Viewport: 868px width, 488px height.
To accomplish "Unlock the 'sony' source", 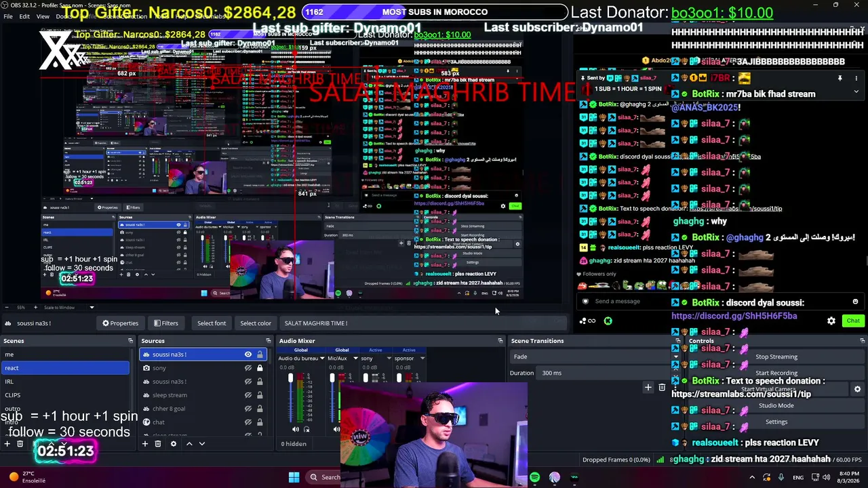I will (x=260, y=368).
